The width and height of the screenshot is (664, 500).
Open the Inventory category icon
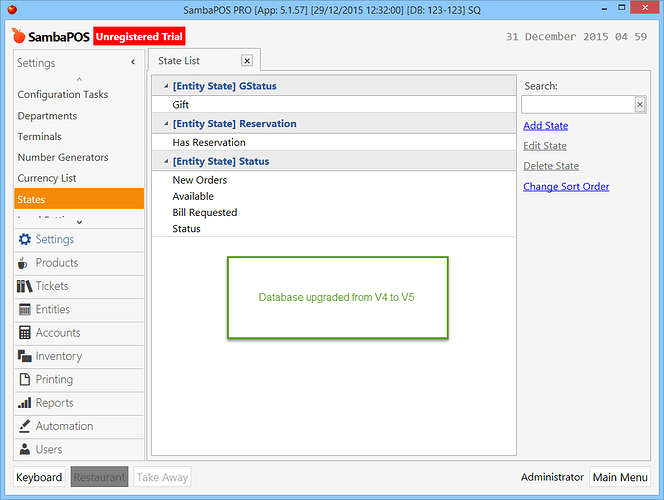point(79,356)
